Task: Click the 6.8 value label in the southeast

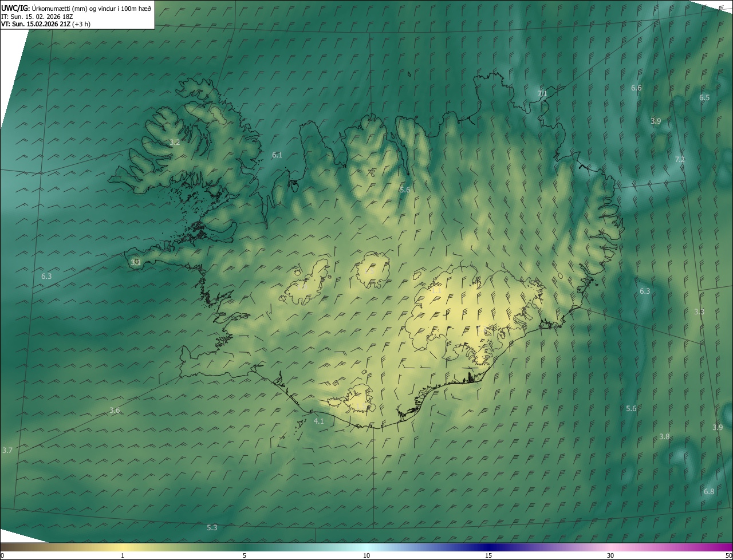Action: tap(709, 491)
